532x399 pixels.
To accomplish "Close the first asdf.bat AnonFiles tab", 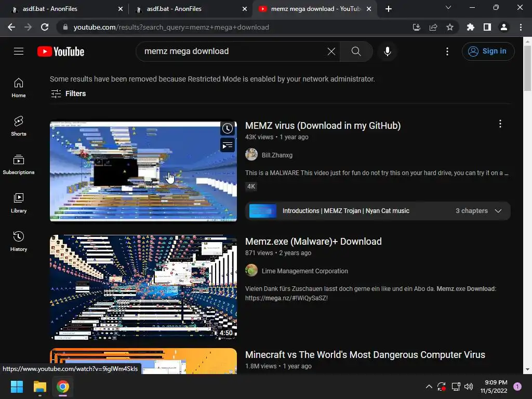I will (x=121, y=9).
